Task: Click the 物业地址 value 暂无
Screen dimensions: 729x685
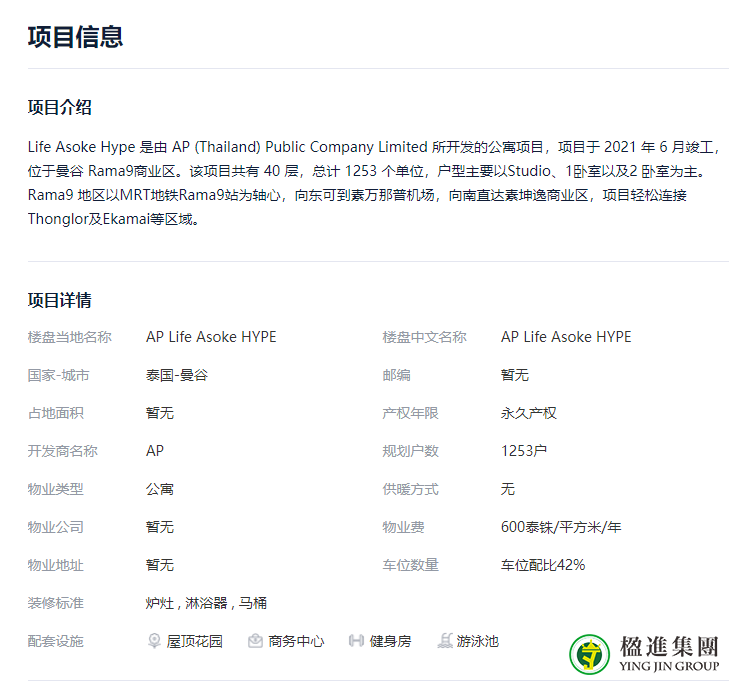Action: coord(160,565)
